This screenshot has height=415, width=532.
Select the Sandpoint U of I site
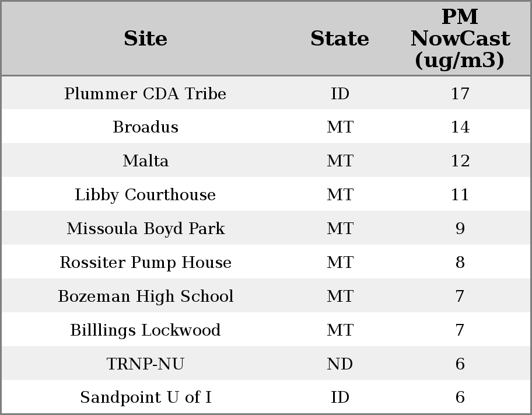pos(145,397)
